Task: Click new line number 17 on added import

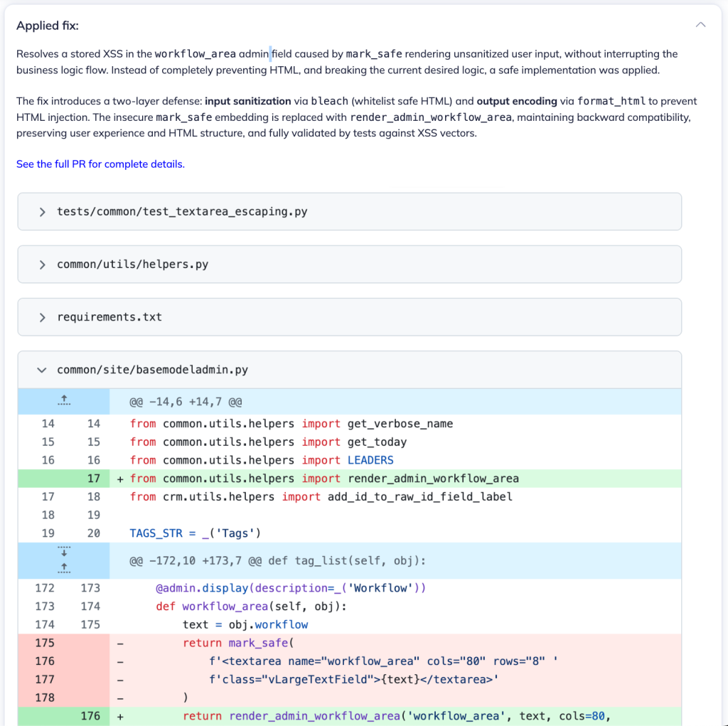Action: [x=94, y=479]
